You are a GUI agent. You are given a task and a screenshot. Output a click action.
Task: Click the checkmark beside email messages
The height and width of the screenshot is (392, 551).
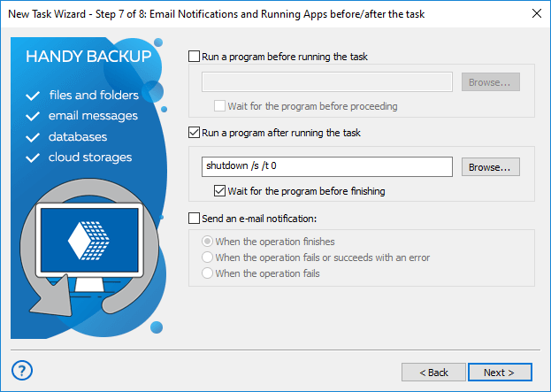tap(34, 116)
